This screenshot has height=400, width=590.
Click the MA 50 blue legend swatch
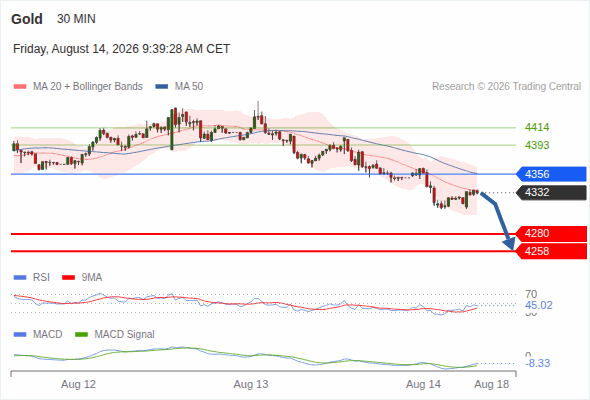tap(162, 87)
